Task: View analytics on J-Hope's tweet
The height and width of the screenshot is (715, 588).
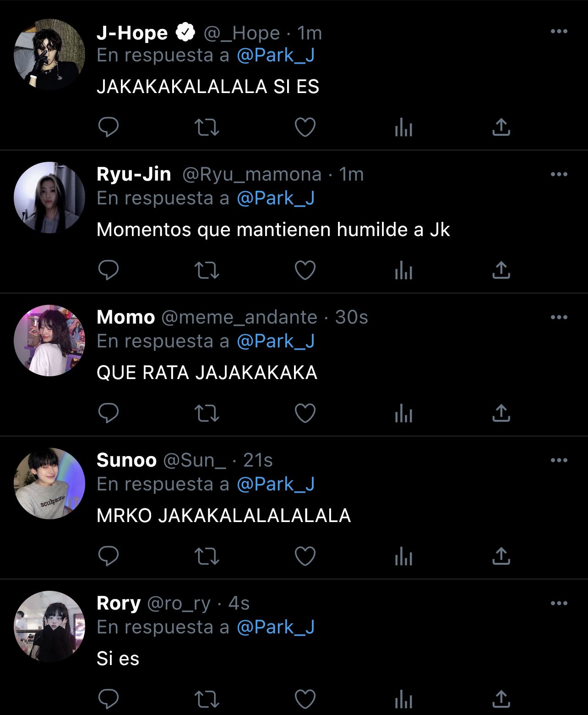Action: pyautogui.click(x=403, y=127)
